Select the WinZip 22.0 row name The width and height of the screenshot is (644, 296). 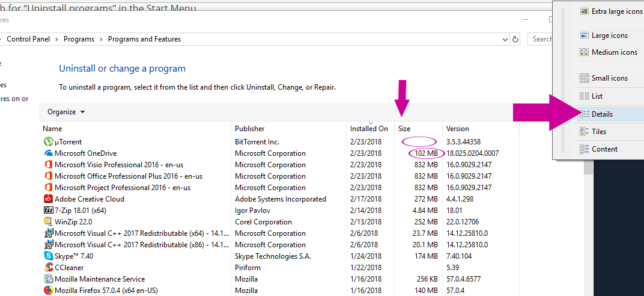(x=73, y=222)
